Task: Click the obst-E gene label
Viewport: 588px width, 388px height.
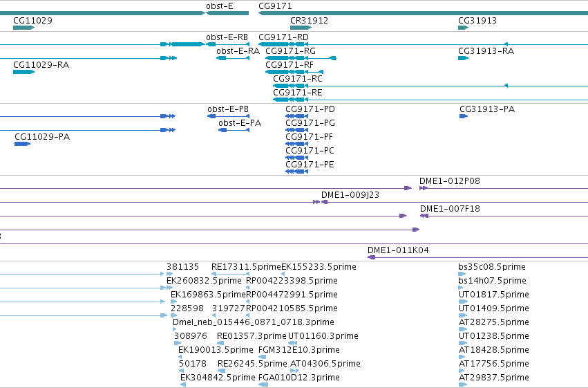Action: [x=219, y=6]
